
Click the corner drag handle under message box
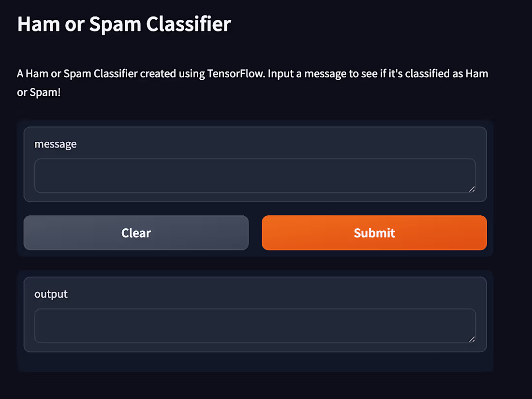pyautogui.click(x=472, y=190)
